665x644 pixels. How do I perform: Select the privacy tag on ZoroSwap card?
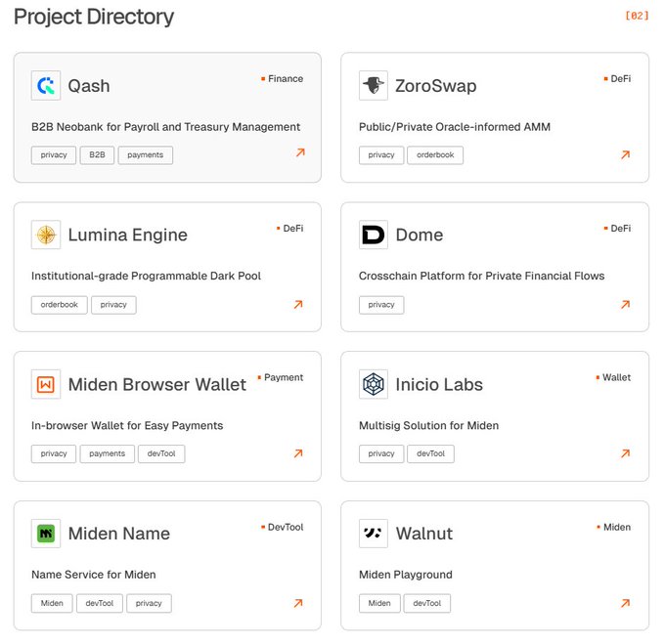[x=381, y=155]
